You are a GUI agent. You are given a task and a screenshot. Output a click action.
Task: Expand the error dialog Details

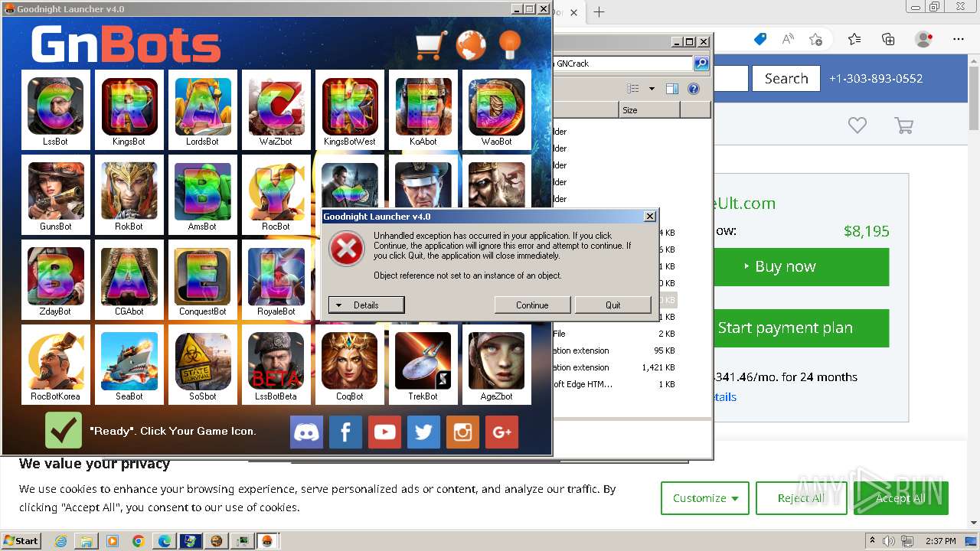click(366, 305)
